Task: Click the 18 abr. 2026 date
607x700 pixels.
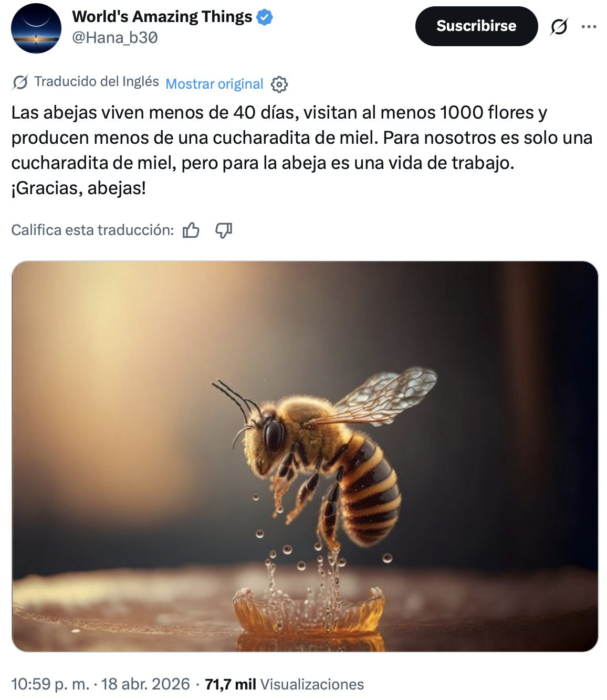Action: pyautogui.click(x=145, y=684)
